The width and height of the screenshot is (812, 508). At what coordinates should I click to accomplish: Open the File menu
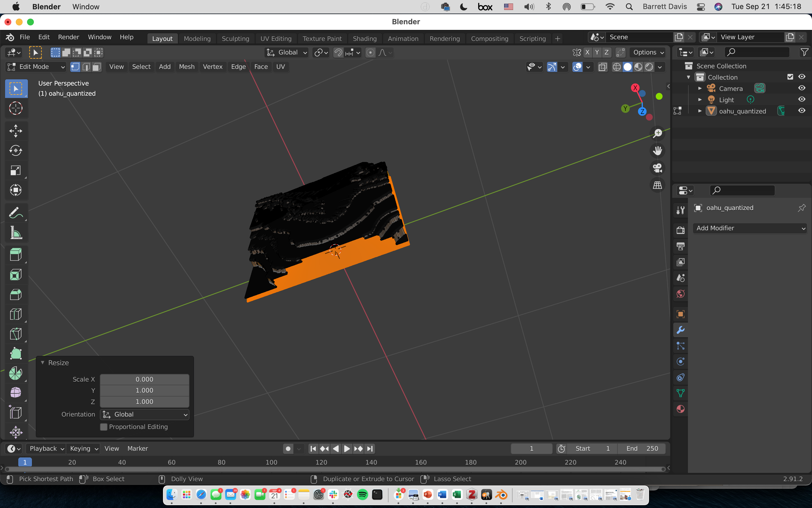[x=25, y=37]
